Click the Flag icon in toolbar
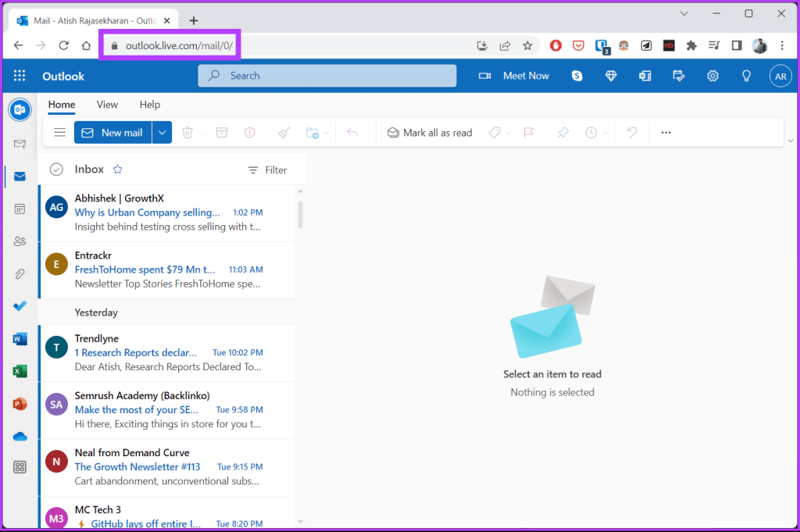The image size is (800, 532). coord(529,133)
